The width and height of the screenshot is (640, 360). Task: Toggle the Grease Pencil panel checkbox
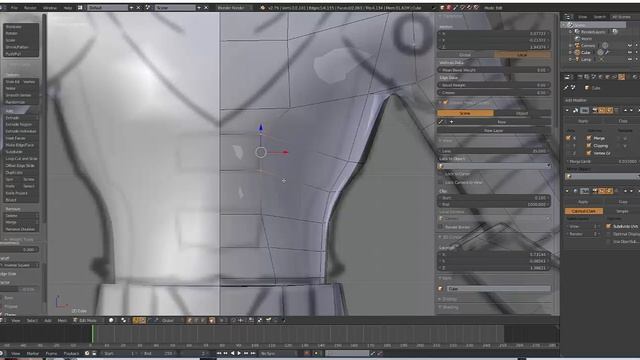(x=446, y=102)
